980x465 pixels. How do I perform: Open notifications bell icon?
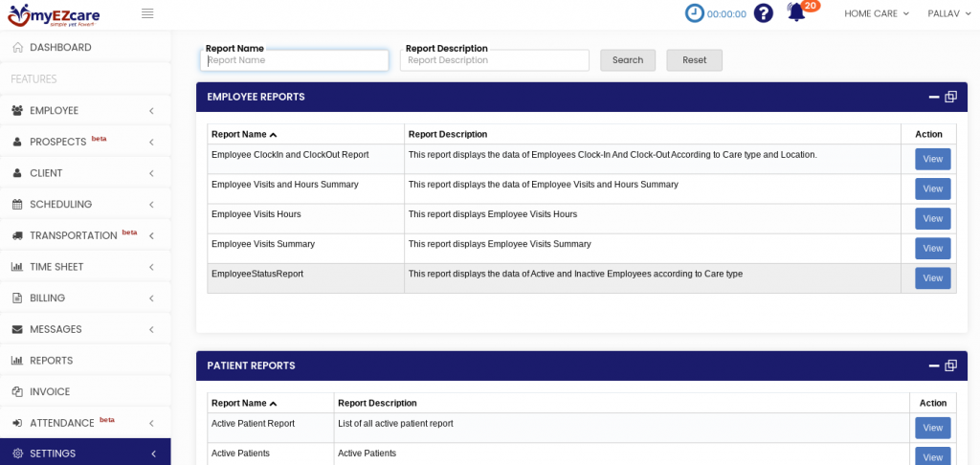(796, 12)
